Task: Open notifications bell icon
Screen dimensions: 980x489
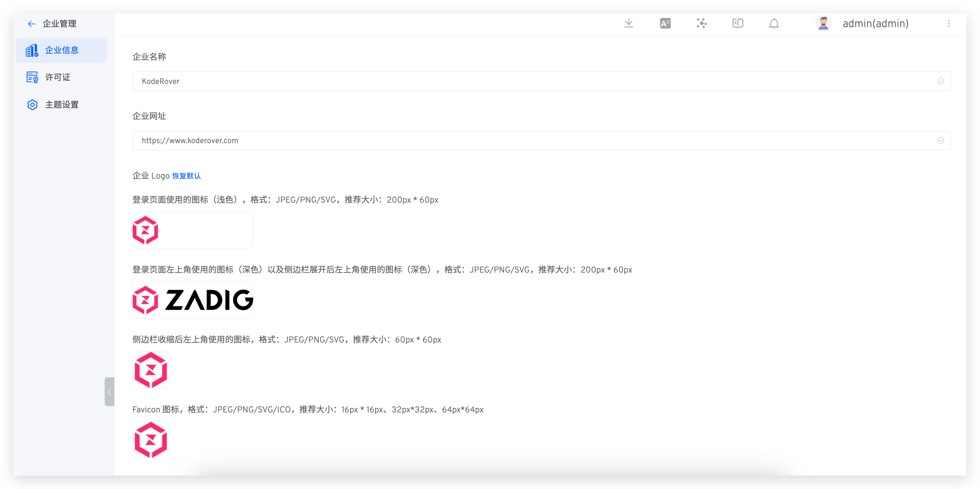Action: click(x=774, y=24)
